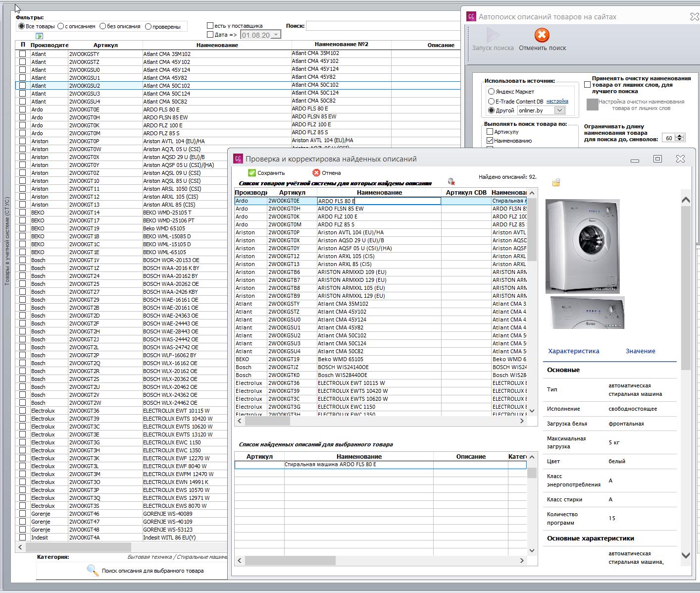This screenshot has height=593, width=700.
Task: Select the Bosch WIS28440OE row in the dialog
Action: 380,375
